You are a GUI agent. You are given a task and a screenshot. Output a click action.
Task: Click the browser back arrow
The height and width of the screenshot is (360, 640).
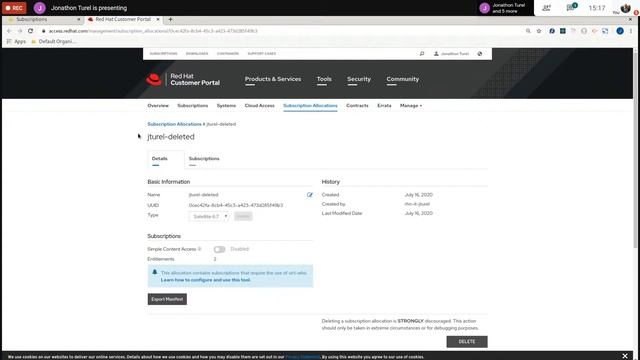pos(9,31)
